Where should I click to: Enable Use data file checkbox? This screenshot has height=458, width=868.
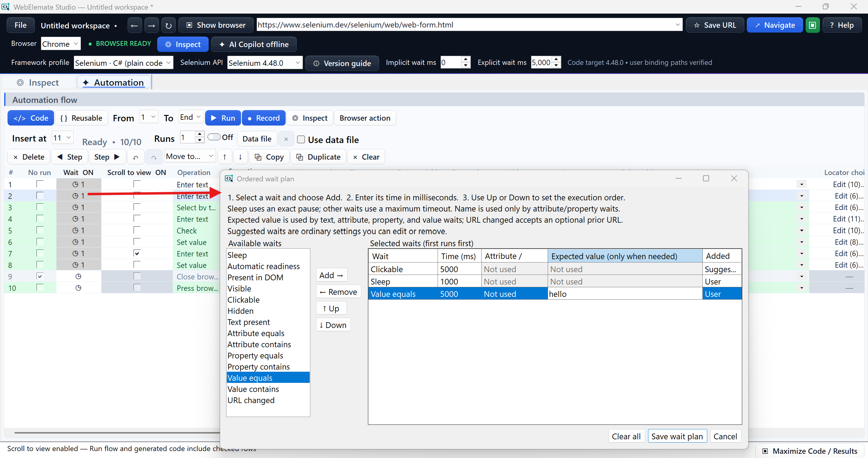point(301,139)
